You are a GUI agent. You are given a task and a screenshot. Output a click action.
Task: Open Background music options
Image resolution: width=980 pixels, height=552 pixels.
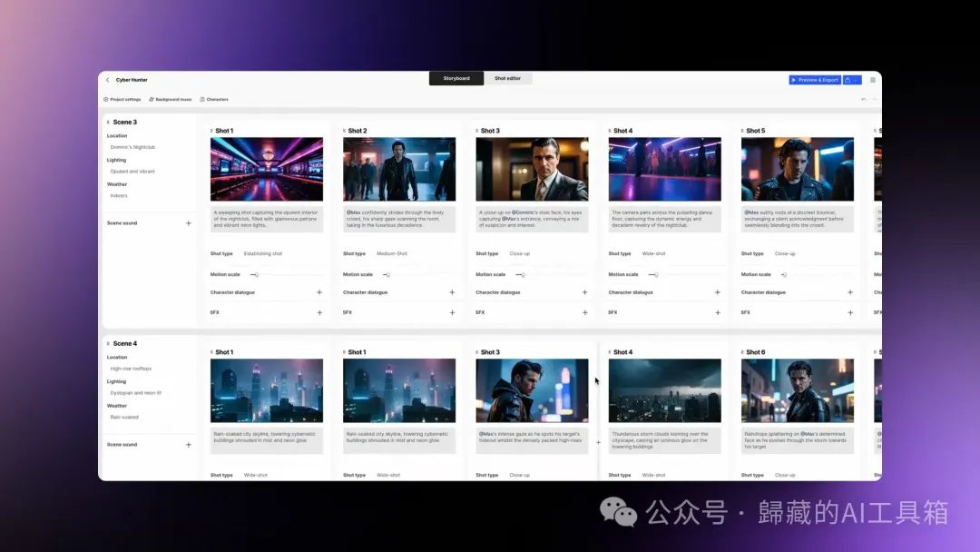tap(170, 99)
